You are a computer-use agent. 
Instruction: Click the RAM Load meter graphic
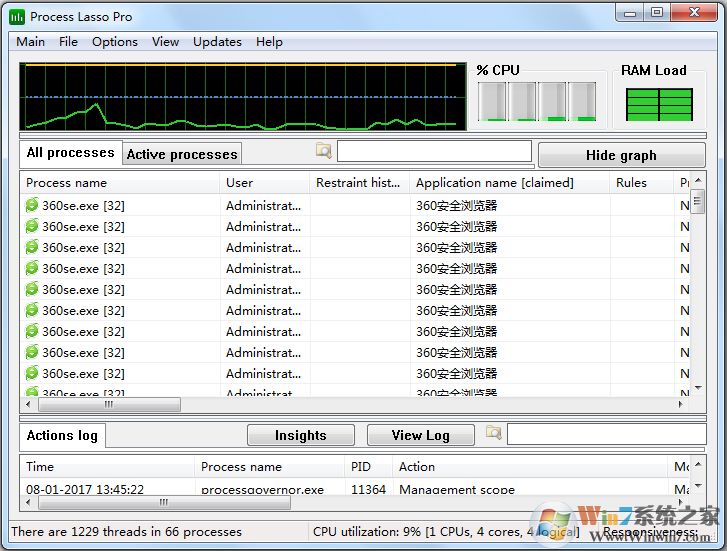tap(659, 104)
